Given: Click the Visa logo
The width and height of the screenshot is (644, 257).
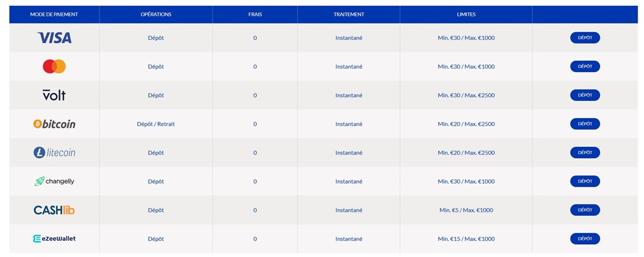Looking at the screenshot, I should (54, 38).
